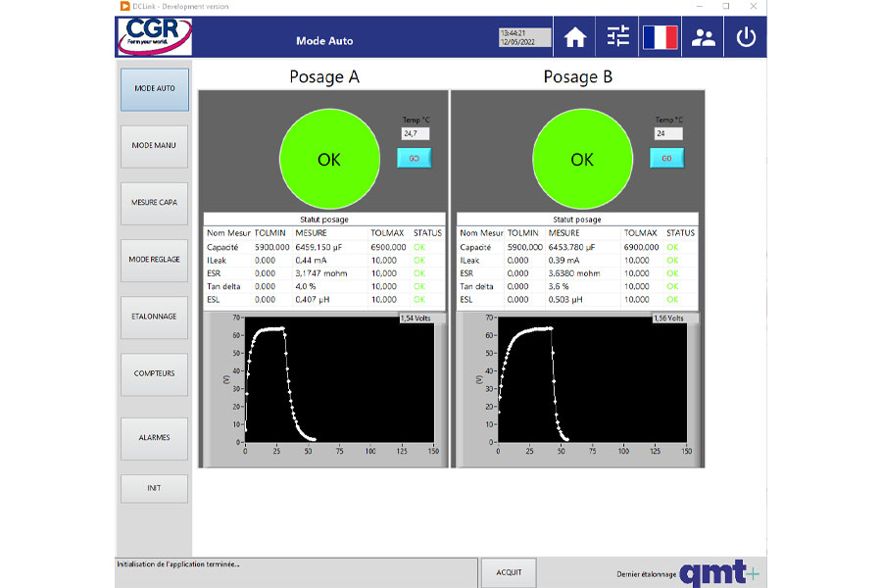The image size is (882, 588).
Task: Switch to MODE MANU
Action: [x=154, y=145]
